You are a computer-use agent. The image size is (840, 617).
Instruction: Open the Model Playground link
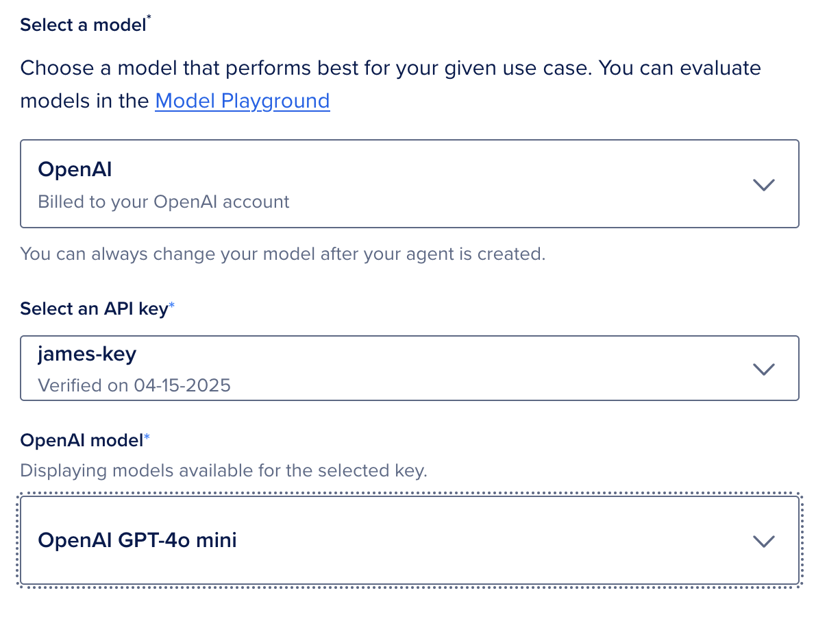pyautogui.click(x=242, y=101)
